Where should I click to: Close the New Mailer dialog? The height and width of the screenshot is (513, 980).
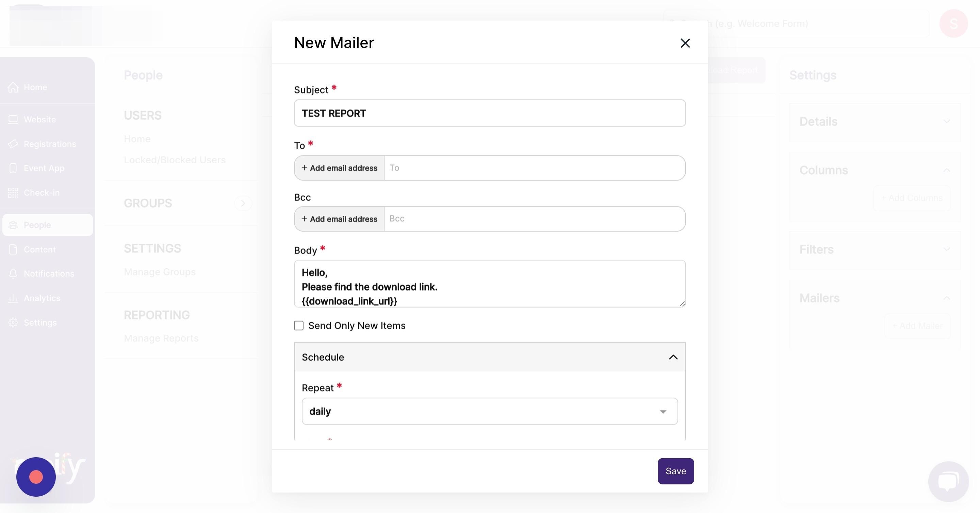click(x=685, y=43)
